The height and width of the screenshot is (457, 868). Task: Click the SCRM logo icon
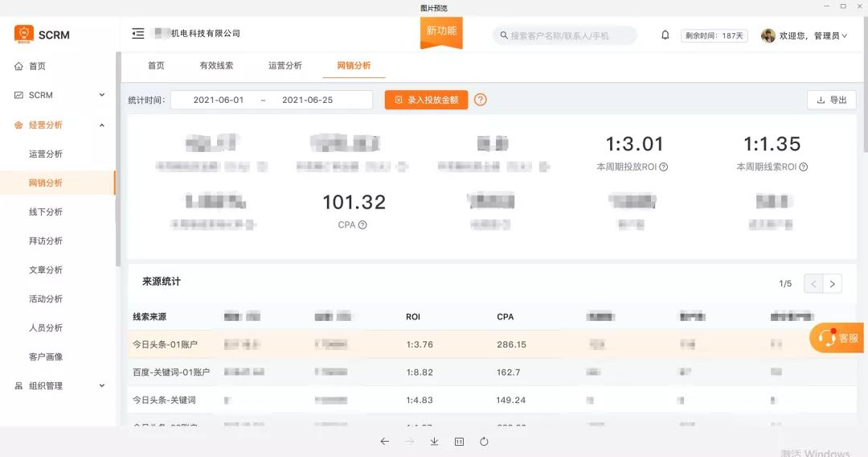click(x=24, y=35)
